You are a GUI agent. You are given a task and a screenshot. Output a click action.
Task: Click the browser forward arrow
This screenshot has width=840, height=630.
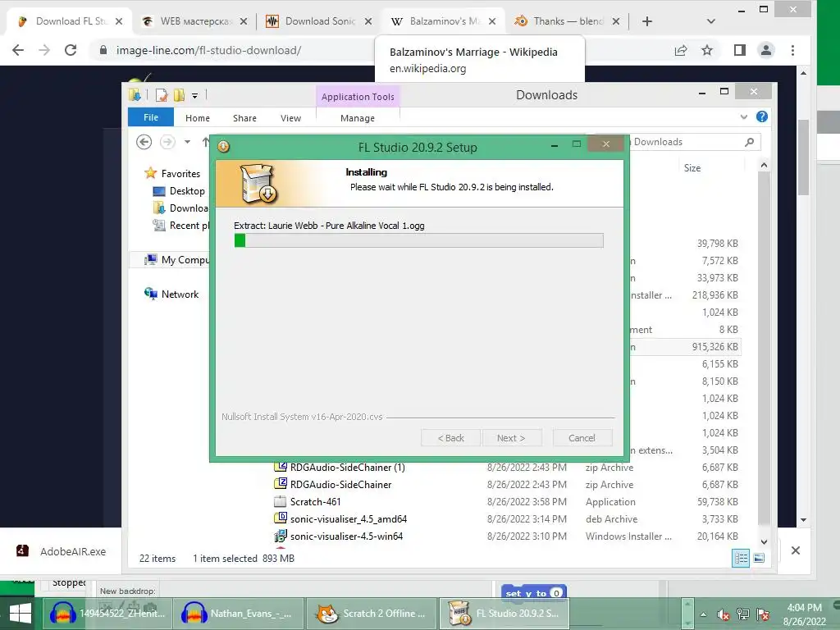pyautogui.click(x=44, y=50)
